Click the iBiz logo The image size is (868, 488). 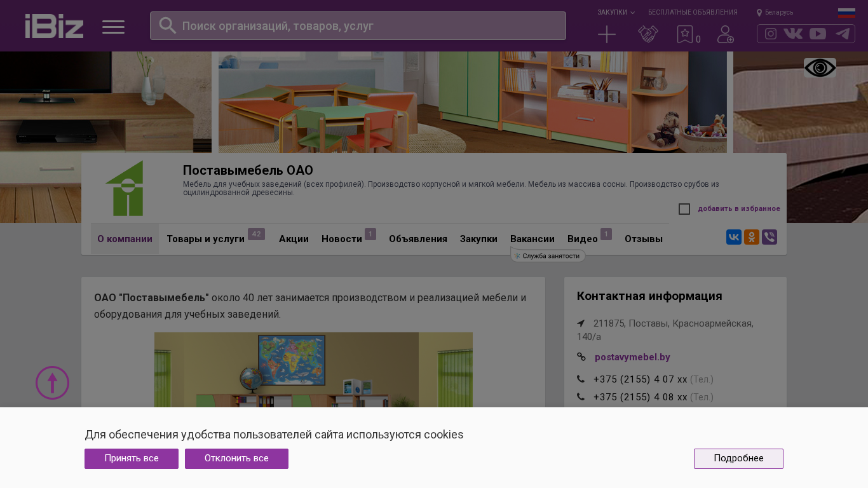pos(54,26)
